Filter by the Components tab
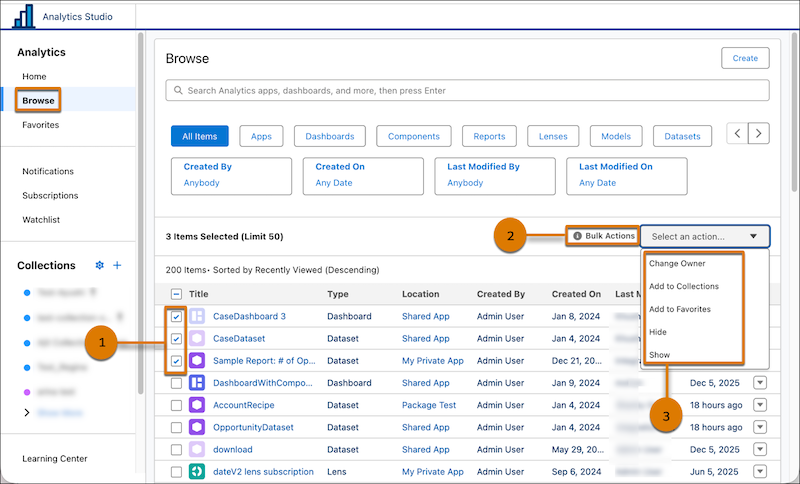Screen dimensions: 800x484 (x=414, y=136)
